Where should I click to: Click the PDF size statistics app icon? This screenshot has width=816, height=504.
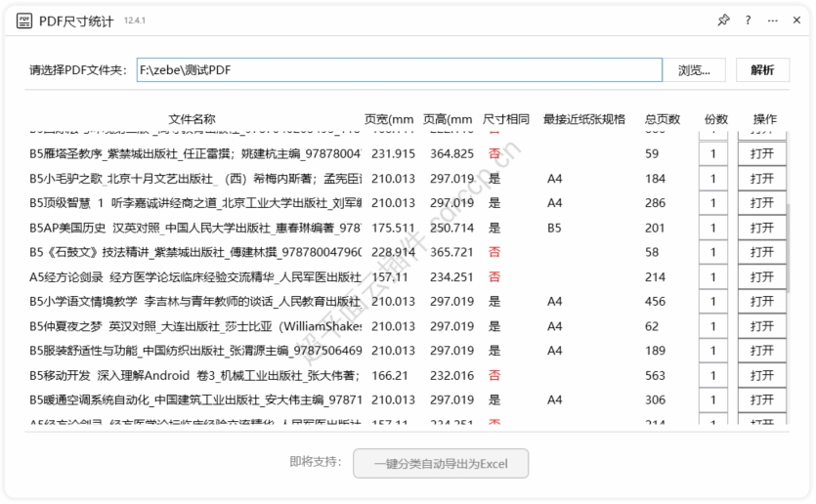click(x=23, y=21)
